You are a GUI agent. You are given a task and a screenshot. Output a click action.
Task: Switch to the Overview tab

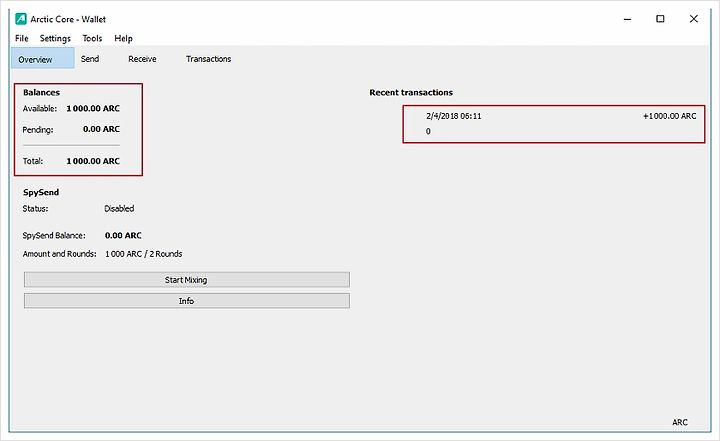[43, 58]
